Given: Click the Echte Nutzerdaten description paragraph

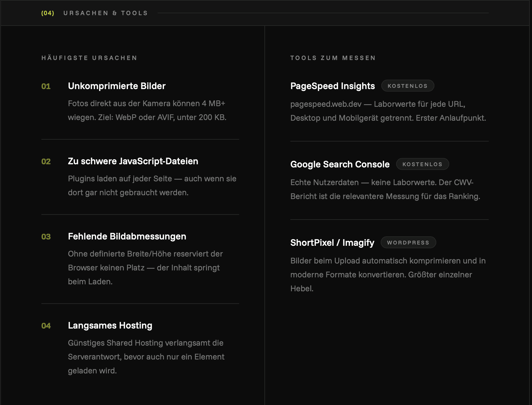Looking at the screenshot, I should coord(385,189).
